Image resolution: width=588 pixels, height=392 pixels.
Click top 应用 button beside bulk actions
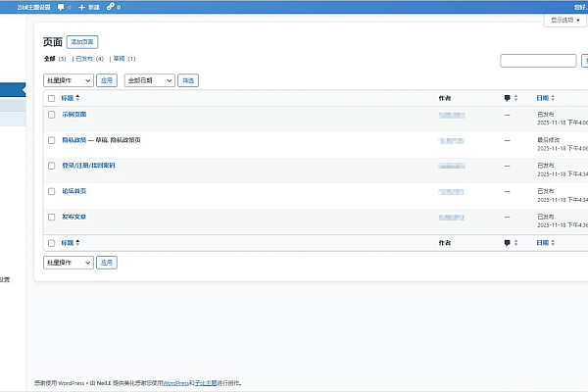click(x=107, y=80)
